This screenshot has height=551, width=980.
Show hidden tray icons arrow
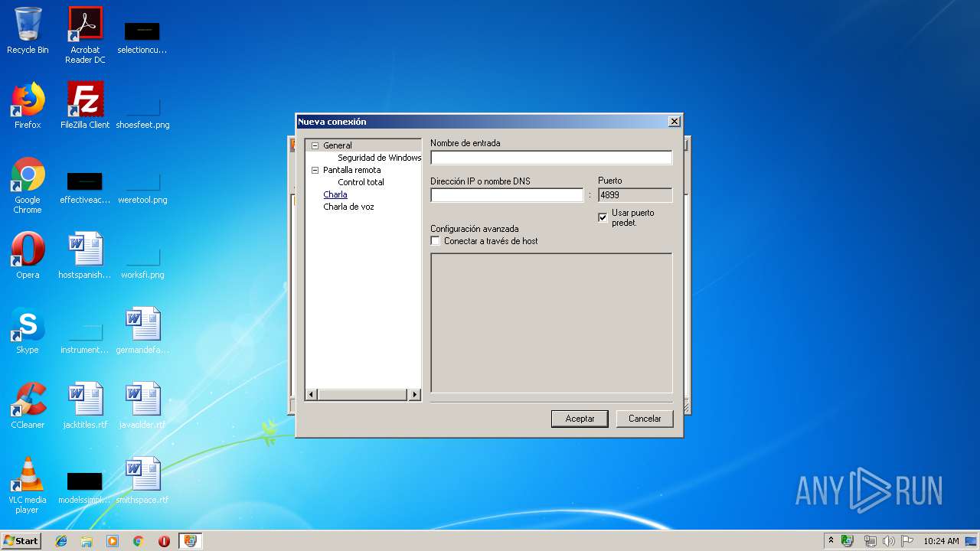pos(831,541)
